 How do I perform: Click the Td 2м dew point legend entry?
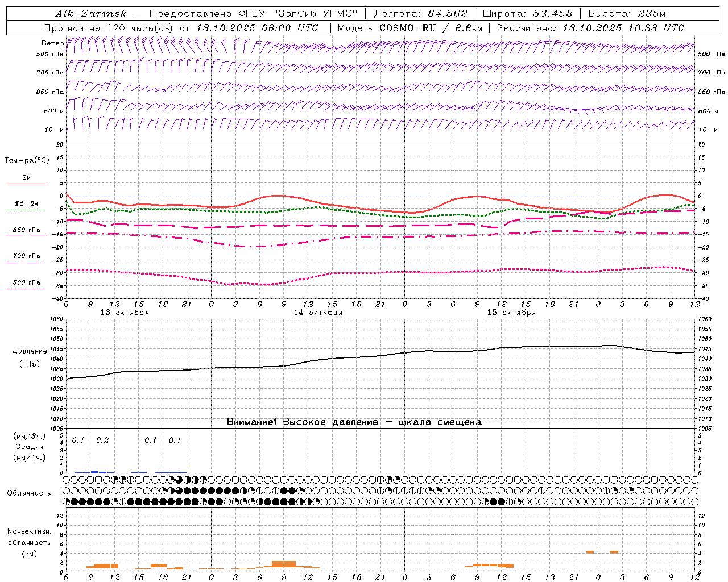27,203
